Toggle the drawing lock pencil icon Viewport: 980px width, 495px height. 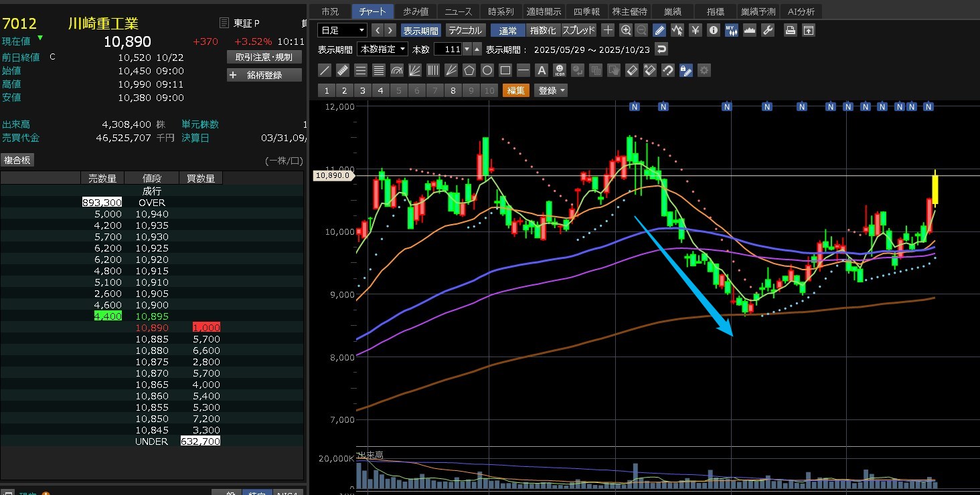(x=685, y=70)
